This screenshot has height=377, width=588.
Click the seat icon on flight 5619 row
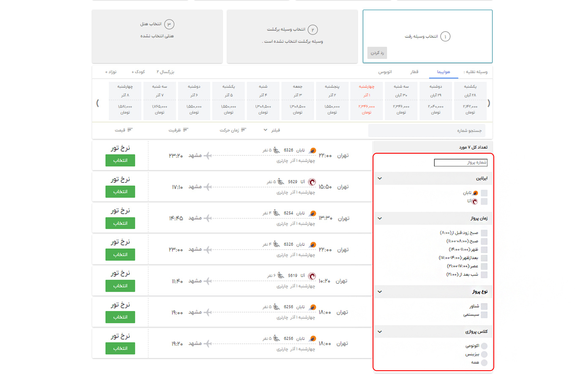[x=280, y=276]
